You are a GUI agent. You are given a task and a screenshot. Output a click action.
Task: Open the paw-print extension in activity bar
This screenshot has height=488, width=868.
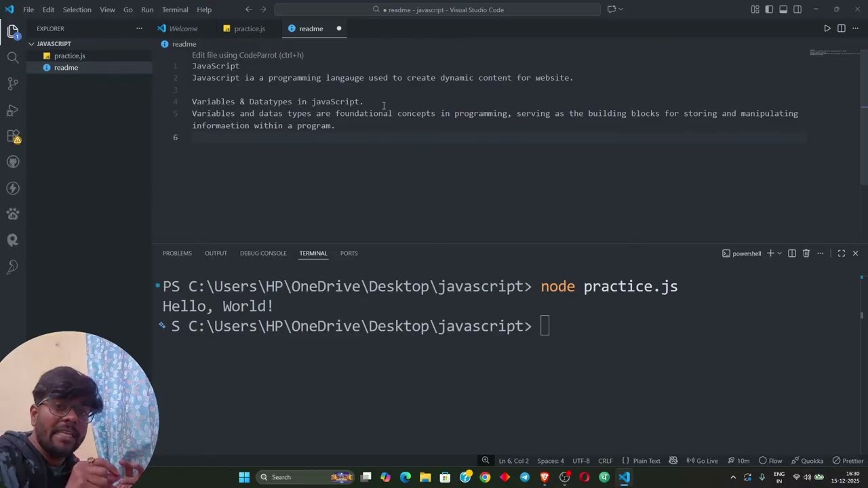pyautogui.click(x=12, y=214)
